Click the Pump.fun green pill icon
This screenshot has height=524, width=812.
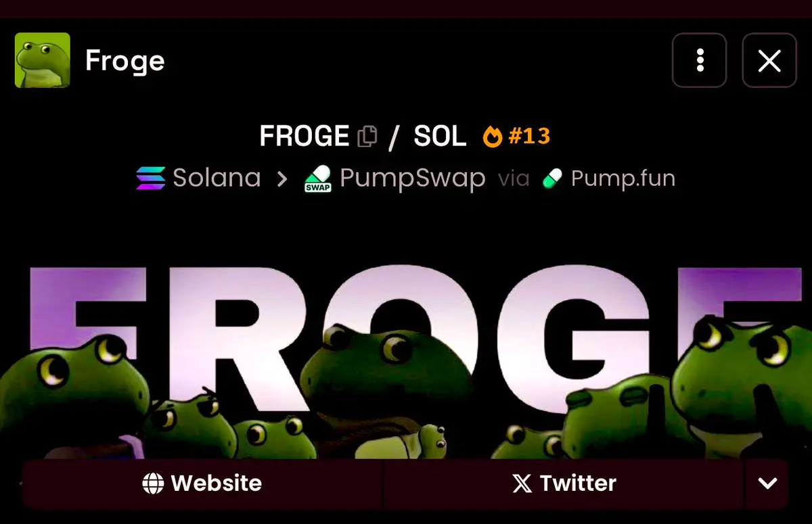click(553, 179)
